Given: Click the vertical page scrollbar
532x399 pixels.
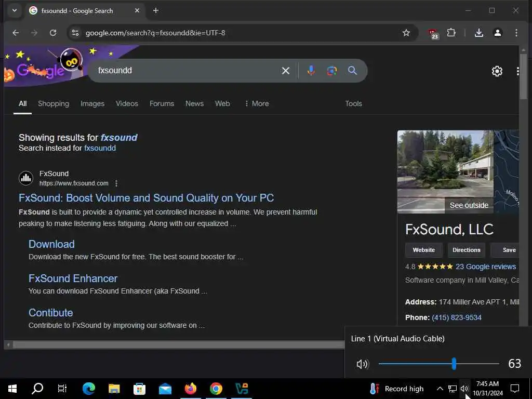Looking at the screenshot, I should 523,76.
